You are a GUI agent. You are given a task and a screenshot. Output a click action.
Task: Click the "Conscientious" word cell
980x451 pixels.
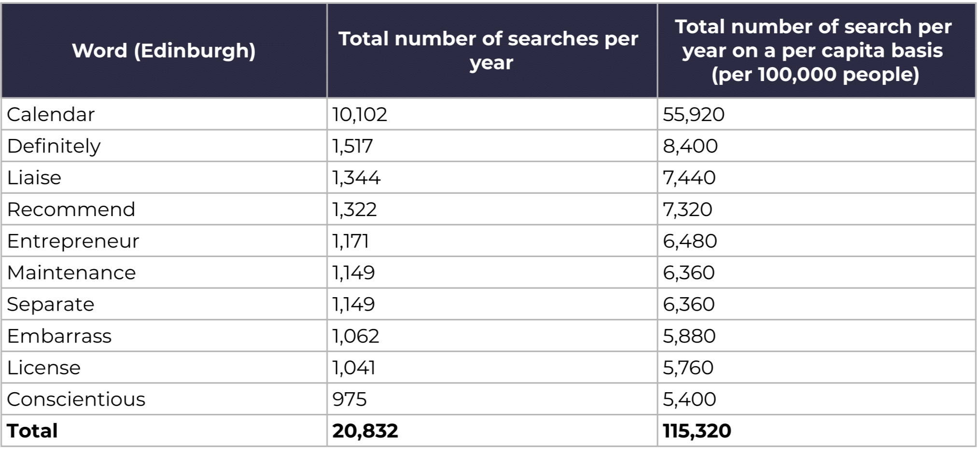coord(76,399)
